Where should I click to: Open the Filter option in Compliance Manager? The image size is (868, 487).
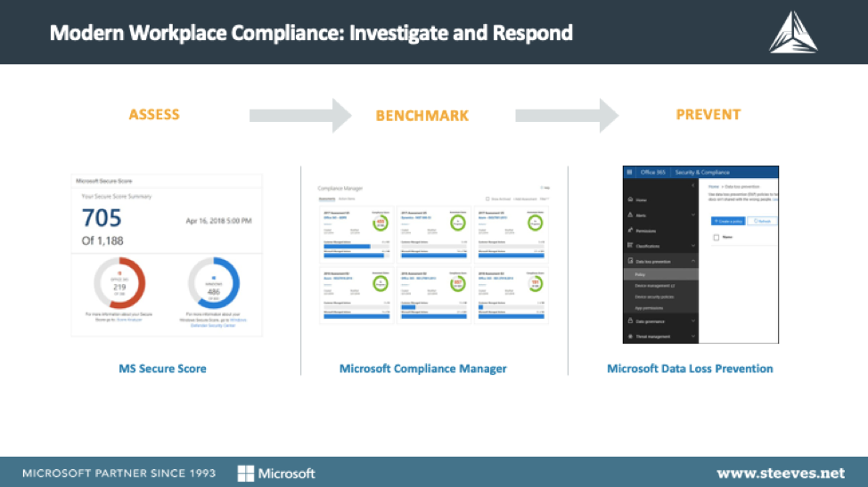point(545,199)
